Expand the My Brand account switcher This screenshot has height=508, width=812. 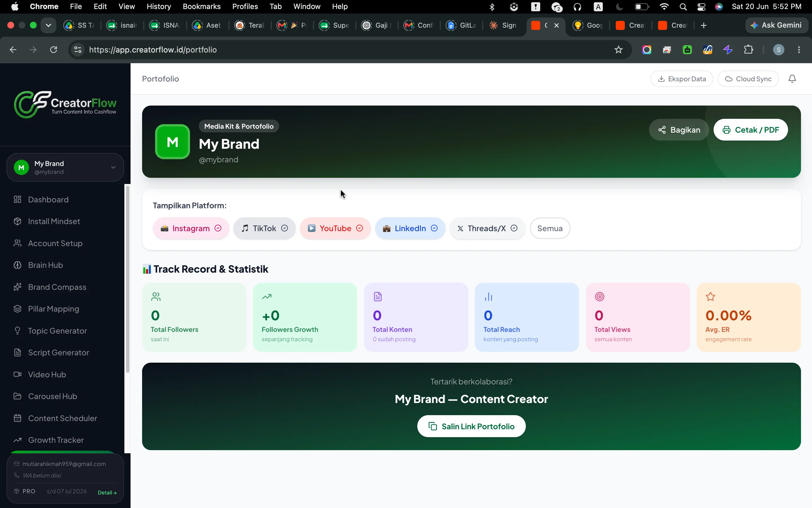65,167
